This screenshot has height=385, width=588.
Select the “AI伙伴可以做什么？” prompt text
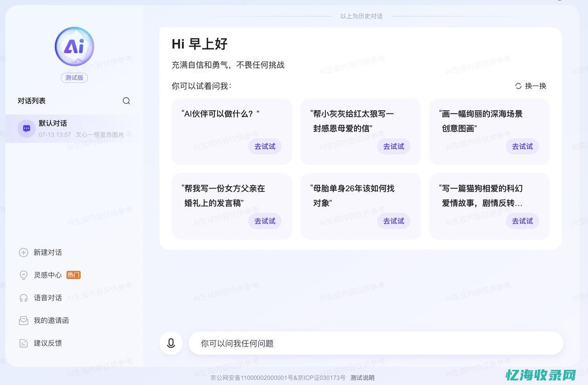220,114
